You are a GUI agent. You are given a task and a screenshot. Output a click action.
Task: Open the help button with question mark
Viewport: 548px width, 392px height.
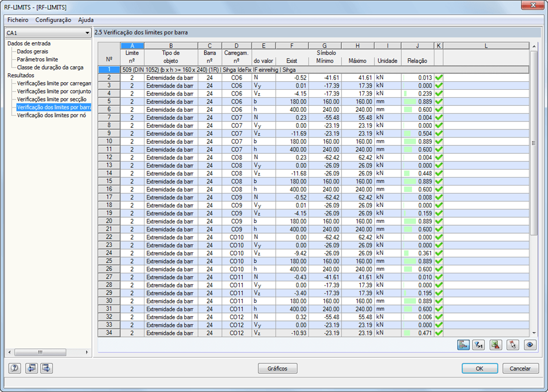pos(14,368)
